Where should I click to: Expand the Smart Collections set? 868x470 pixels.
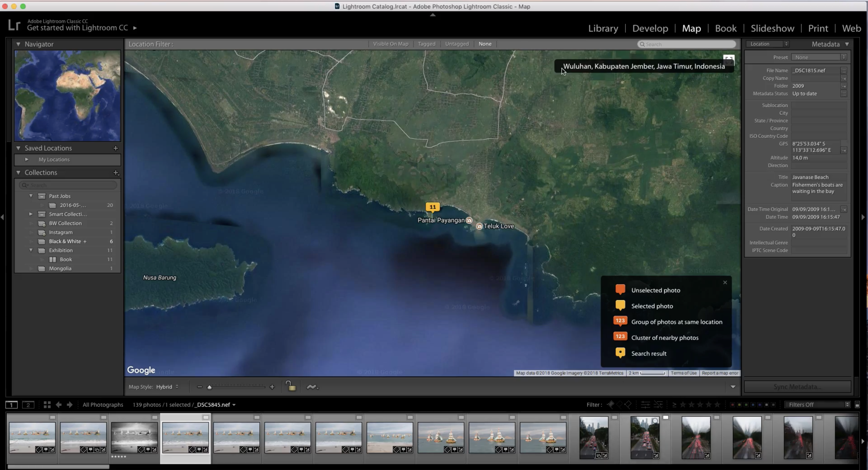click(31, 214)
